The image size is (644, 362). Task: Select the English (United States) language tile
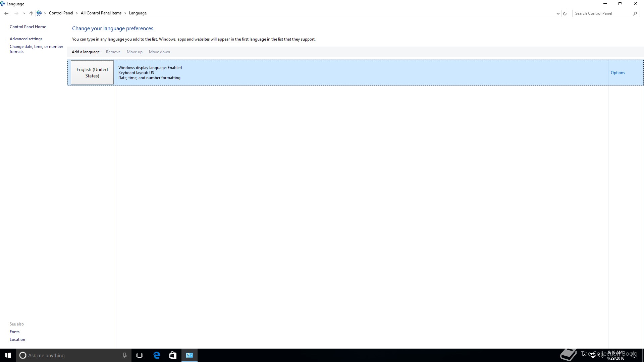(92, 73)
